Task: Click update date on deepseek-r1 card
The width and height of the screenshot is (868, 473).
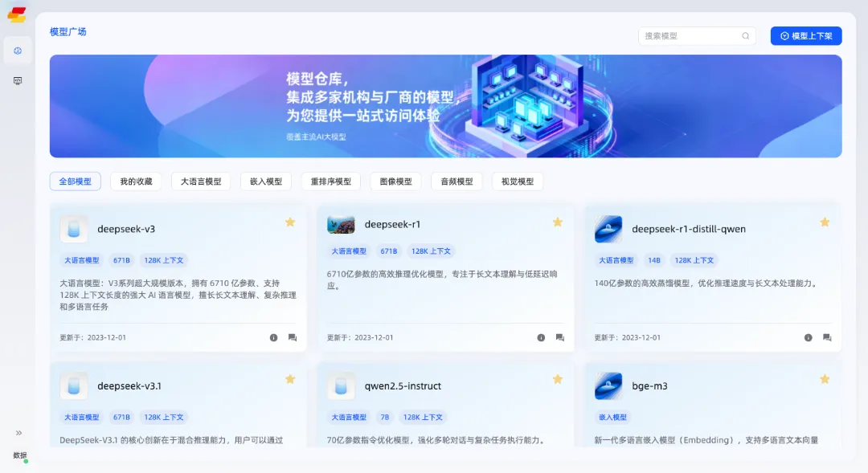Action: pos(360,337)
